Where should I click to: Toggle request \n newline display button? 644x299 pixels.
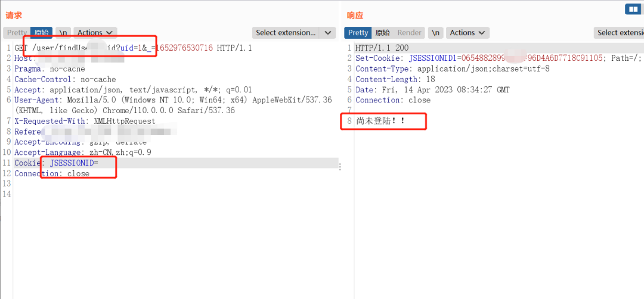[x=63, y=33]
